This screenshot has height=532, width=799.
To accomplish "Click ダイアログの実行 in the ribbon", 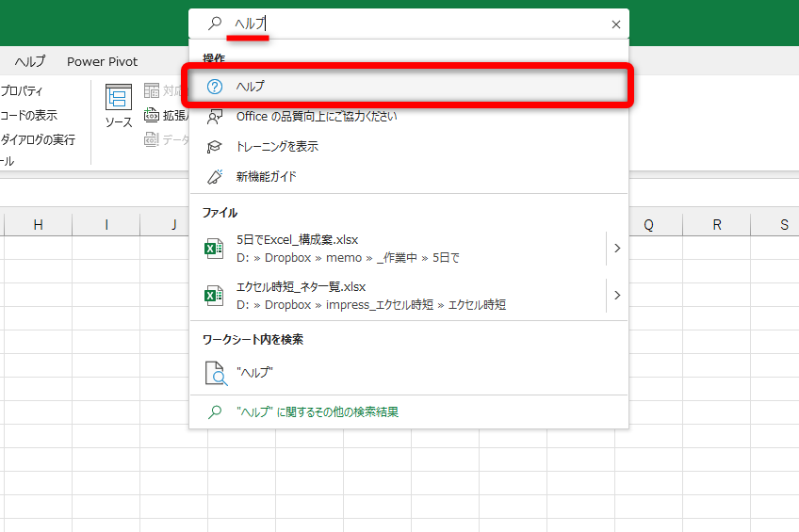I will (x=38, y=139).
